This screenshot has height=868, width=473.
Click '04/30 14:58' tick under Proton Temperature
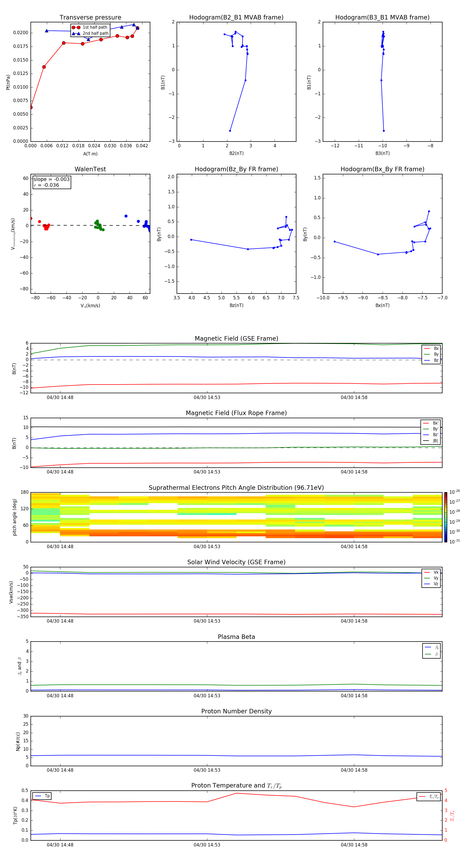pos(354,845)
